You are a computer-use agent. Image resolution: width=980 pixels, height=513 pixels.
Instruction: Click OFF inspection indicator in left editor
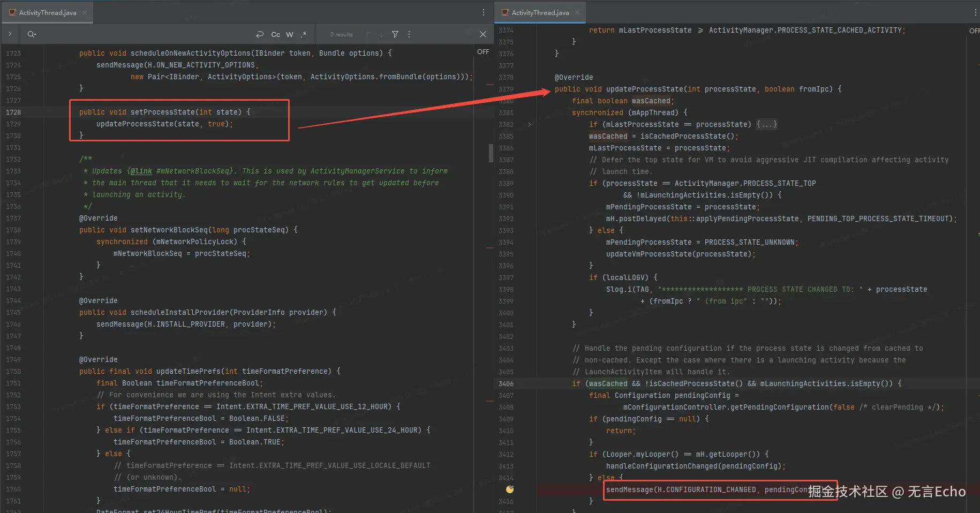[483, 52]
